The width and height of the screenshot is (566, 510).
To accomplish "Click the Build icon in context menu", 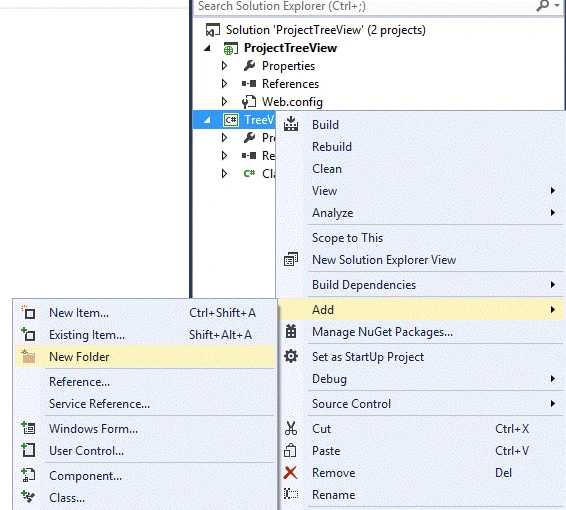I will pyautogui.click(x=291, y=124).
